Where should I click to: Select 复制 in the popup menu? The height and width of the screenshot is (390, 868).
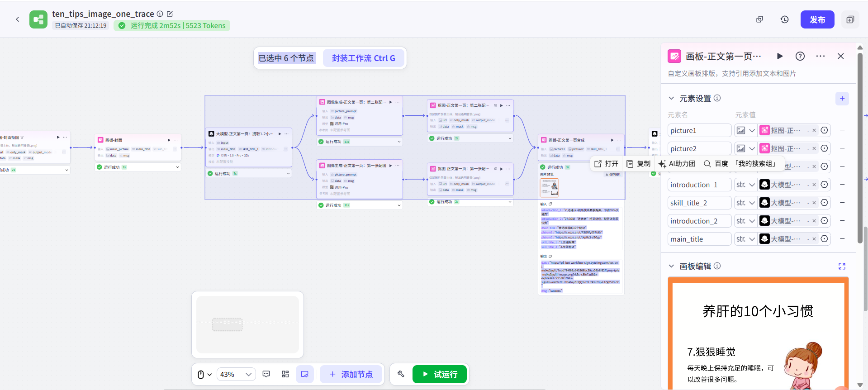pos(639,164)
